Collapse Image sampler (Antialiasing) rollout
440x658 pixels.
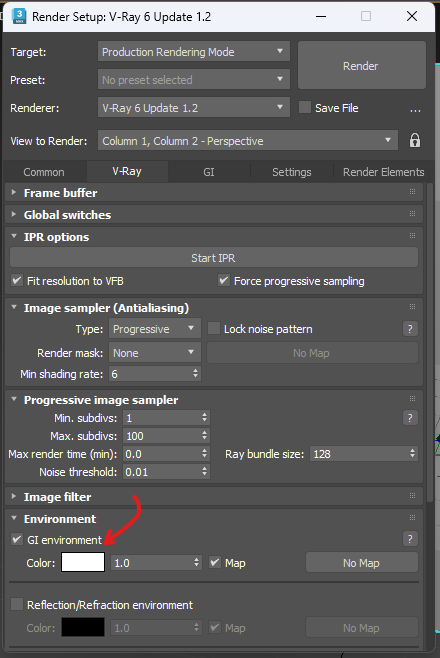[x=14, y=308]
